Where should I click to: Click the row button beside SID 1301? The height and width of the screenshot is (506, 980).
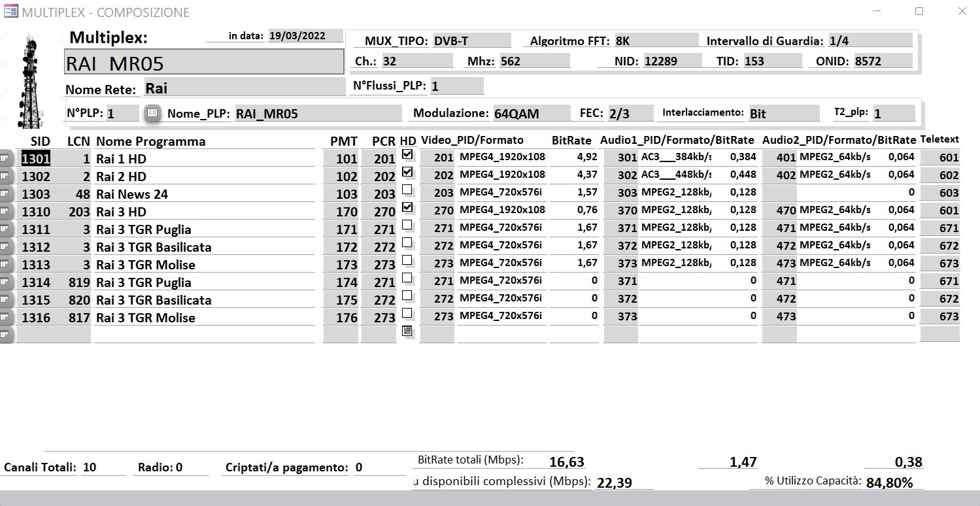[x=7, y=158]
